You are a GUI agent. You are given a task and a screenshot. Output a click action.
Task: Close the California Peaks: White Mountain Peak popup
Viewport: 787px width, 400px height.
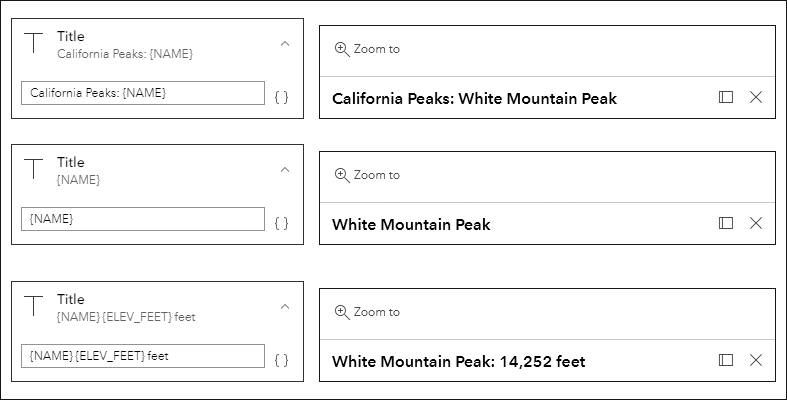[x=756, y=97]
